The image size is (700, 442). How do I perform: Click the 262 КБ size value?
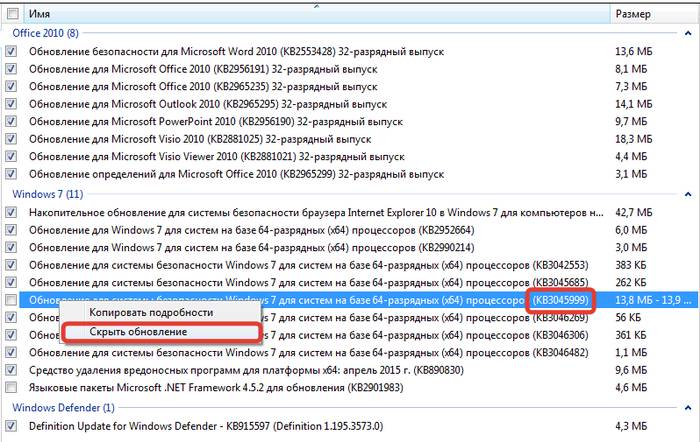631,283
